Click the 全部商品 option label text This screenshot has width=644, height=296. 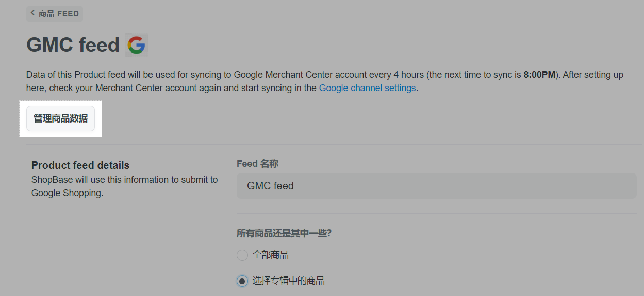(x=270, y=255)
